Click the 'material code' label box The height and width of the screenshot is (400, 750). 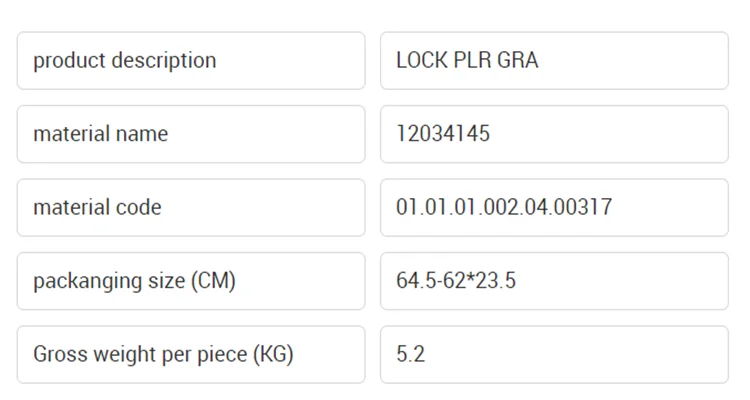(190, 208)
